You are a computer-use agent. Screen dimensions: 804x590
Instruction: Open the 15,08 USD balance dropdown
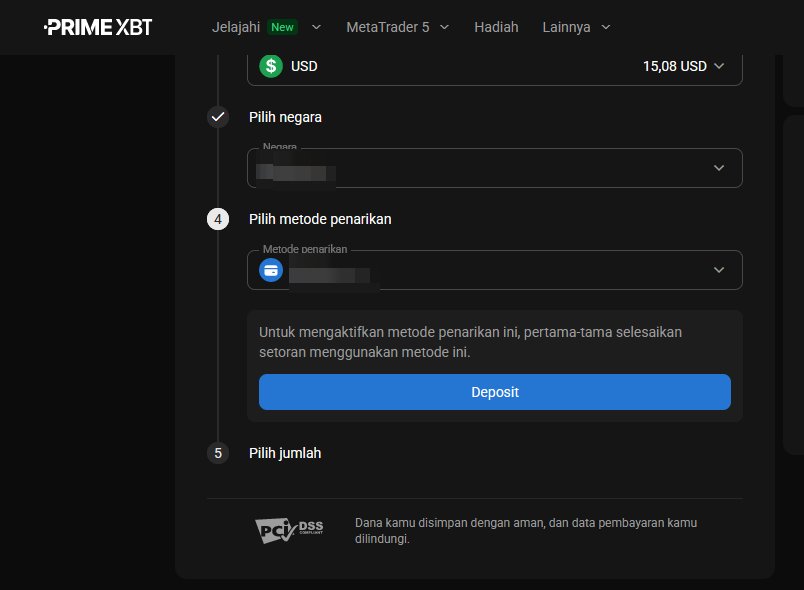(684, 66)
